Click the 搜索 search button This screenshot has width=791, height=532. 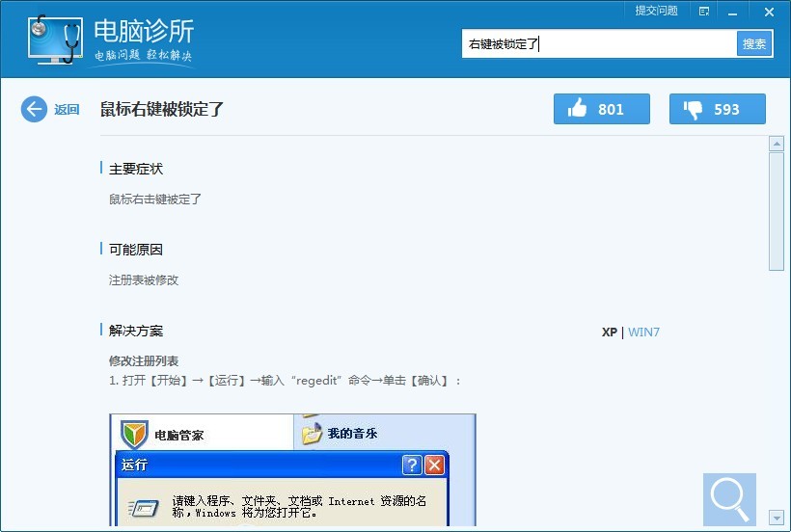coord(754,43)
